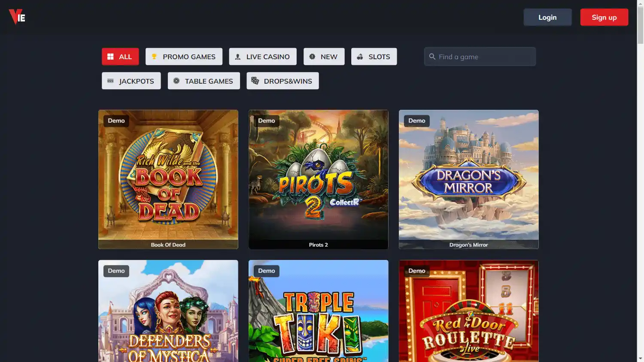Open the Triple Tiki game thumbnail
Image resolution: width=644 pixels, height=362 pixels.
pyautogui.click(x=319, y=311)
